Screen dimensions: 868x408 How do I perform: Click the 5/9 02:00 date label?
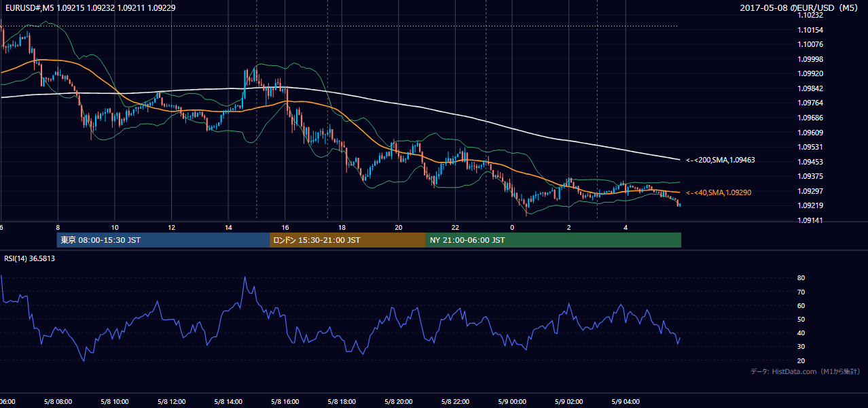tap(568, 401)
